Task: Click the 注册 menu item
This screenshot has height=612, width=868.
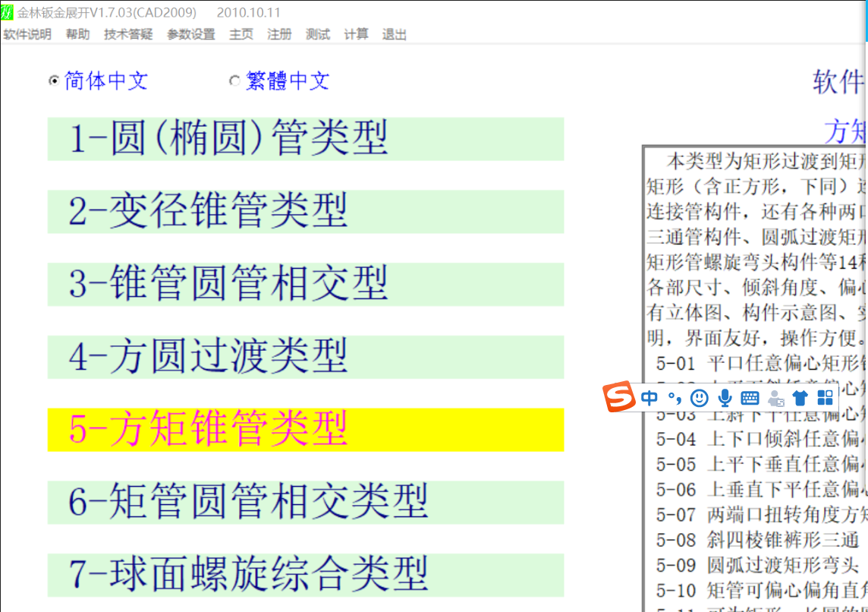Action: 279,34
